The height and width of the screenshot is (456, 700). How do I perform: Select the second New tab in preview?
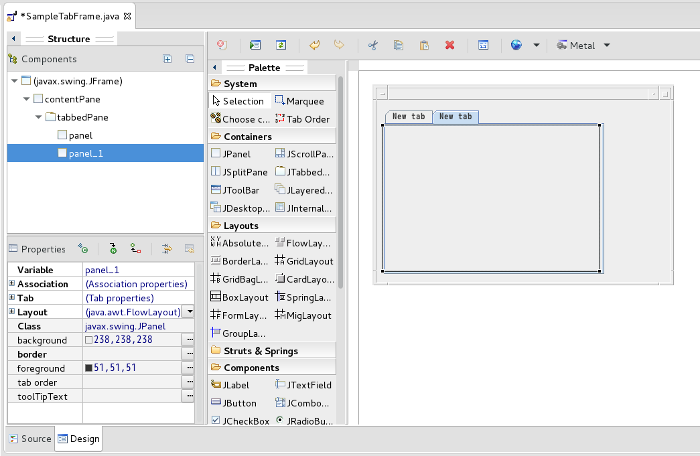[456, 116]
